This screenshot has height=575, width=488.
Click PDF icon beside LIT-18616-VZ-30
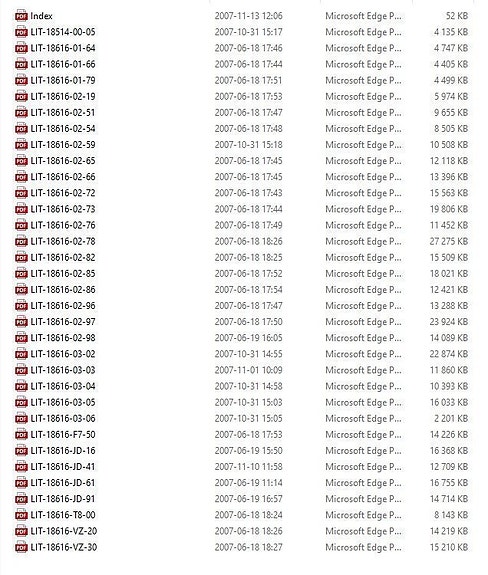click(x=21, y=547)
